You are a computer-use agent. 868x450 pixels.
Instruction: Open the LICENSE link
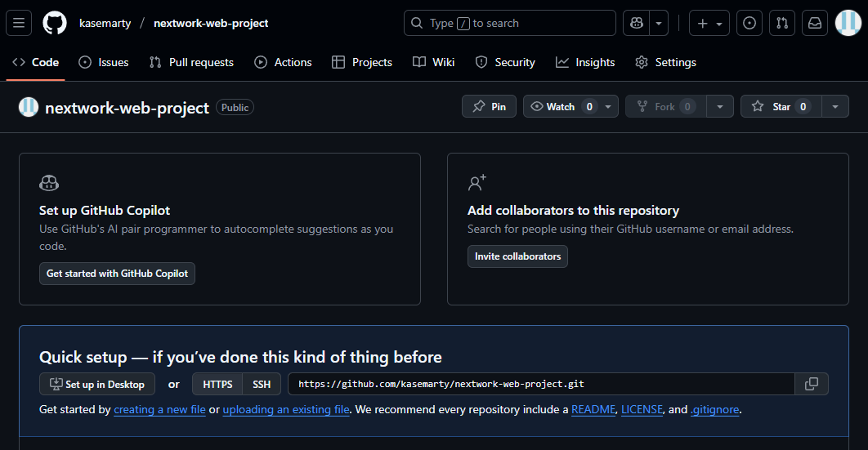pyautogui.click(x=642, y=410)
